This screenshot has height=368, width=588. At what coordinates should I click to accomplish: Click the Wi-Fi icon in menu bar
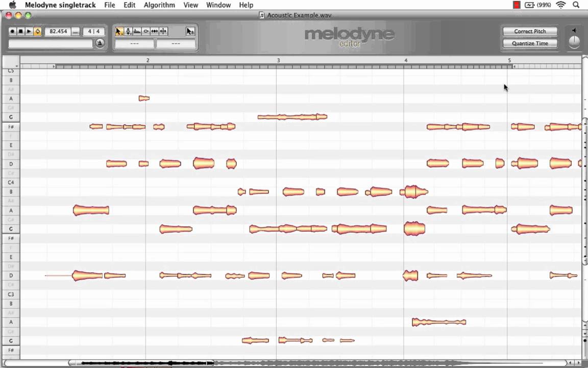pos(560,5)
